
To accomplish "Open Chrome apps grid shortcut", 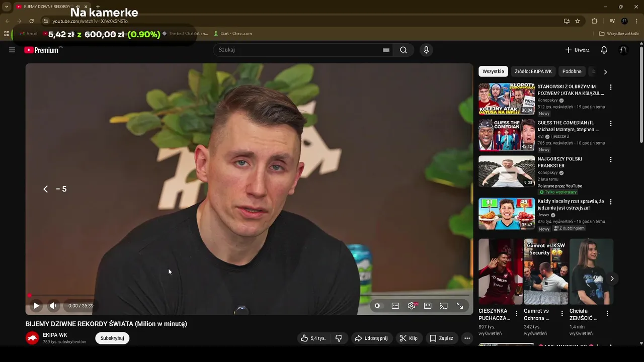I will click(x=7, y=34).
